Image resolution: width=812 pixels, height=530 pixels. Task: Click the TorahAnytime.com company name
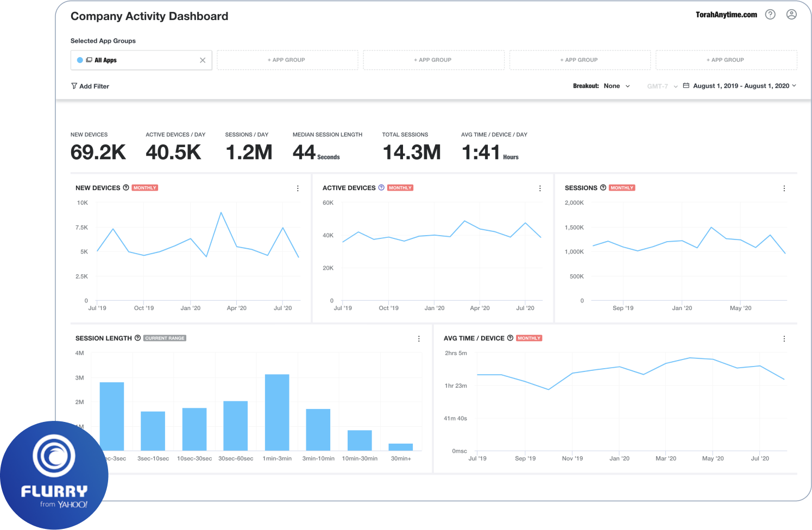(x=726, y=15)
